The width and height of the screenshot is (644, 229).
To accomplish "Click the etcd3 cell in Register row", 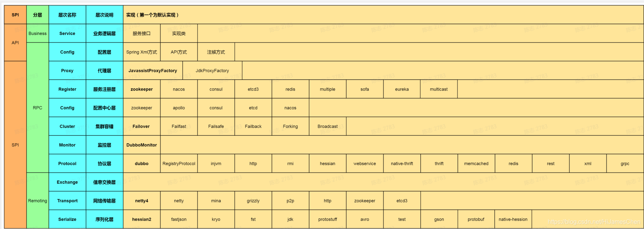I will [253, 89].
